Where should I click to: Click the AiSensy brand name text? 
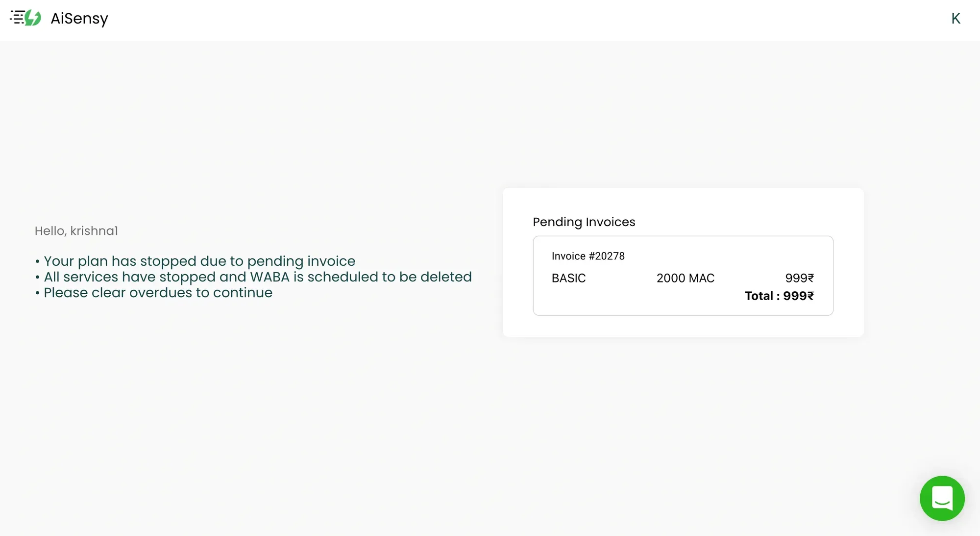[79, 19]
